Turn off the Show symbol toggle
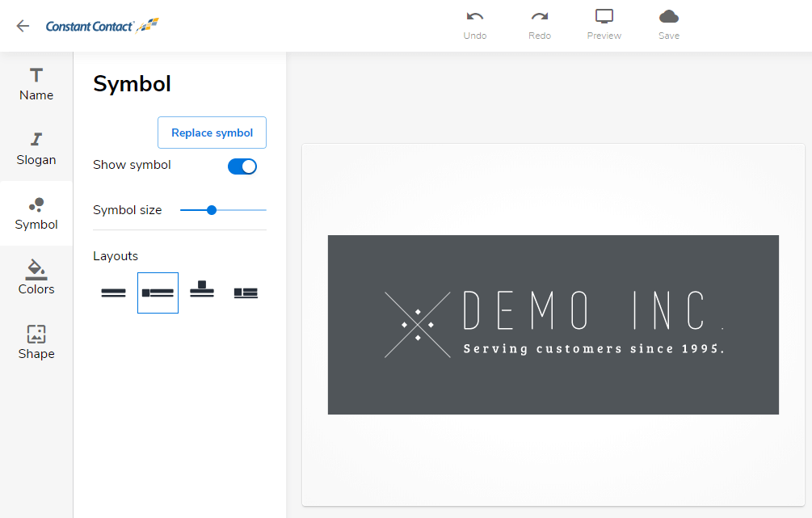This screenshot has height=518, width=812. coord(242,166)
